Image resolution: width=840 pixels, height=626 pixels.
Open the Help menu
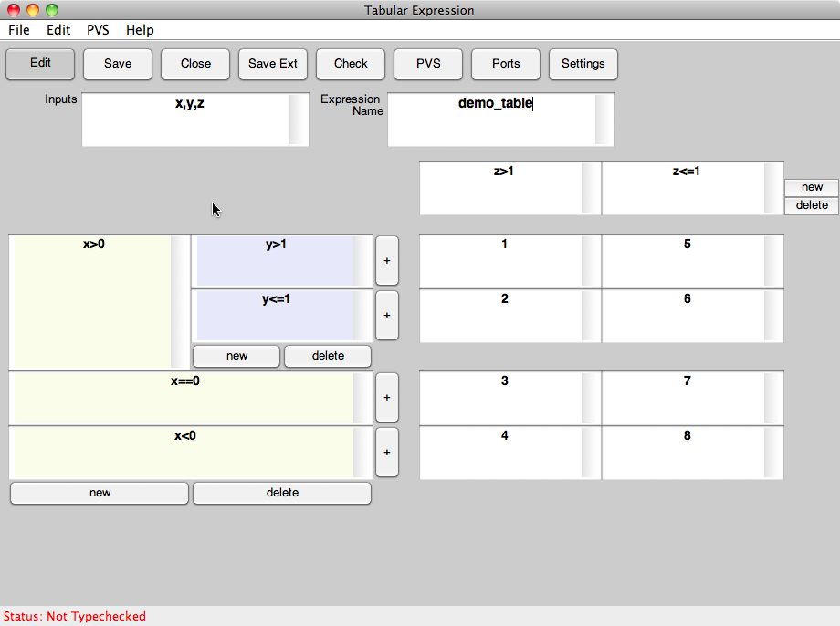point(140,30)
